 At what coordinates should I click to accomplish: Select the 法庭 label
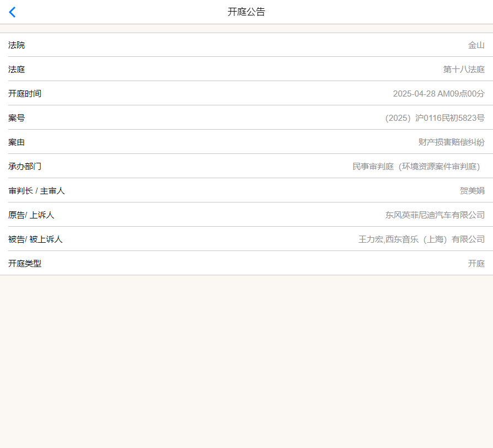(x=17, y=70)
